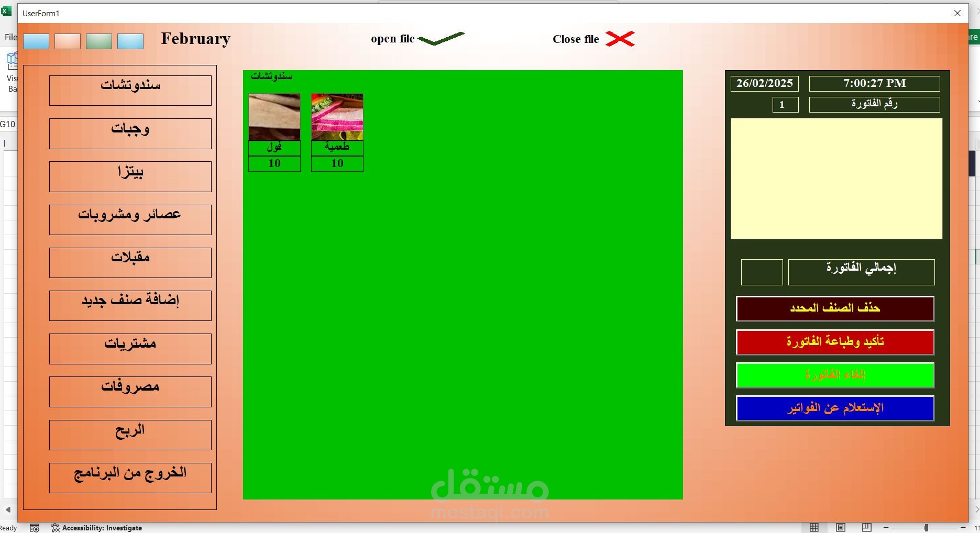The width and height of the screenshot is (980, 533).
Task: Switch to Page Layout view in status bar
Action: (841, 527)
